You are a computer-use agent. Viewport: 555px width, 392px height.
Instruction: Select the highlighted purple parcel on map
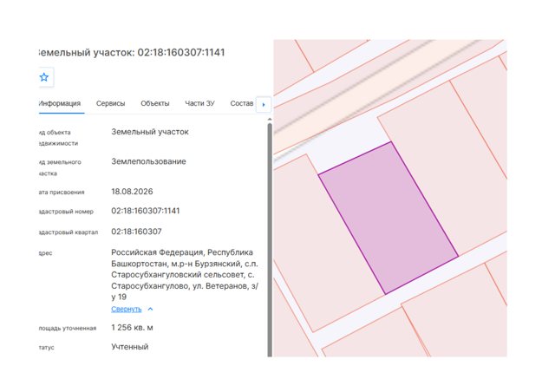[388, 218]
